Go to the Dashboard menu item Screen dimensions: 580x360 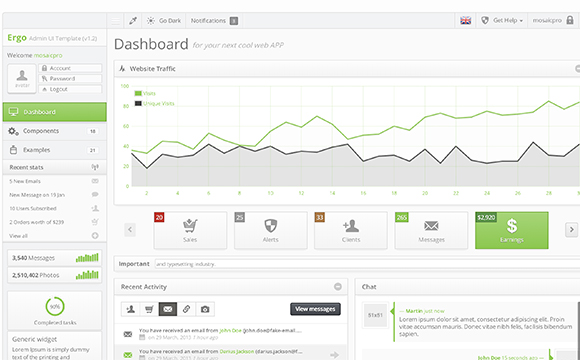point(54,112)
